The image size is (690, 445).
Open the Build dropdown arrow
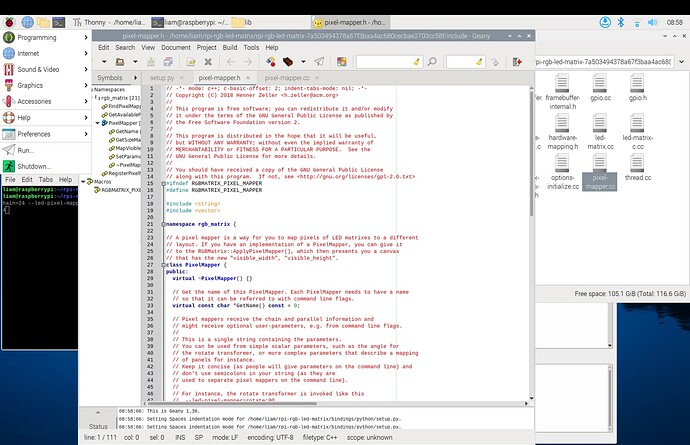[x=303, y=62]
